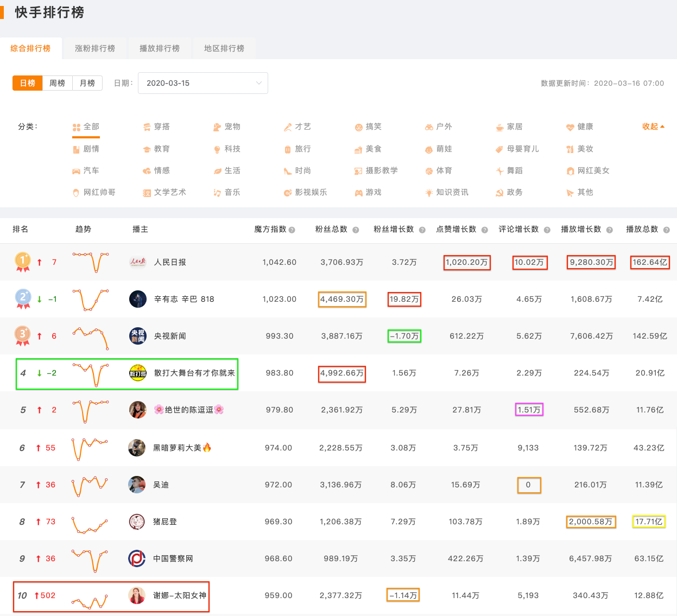
Task: Click 播放增长数 value 2,000.58万
Action: point(591,522)
